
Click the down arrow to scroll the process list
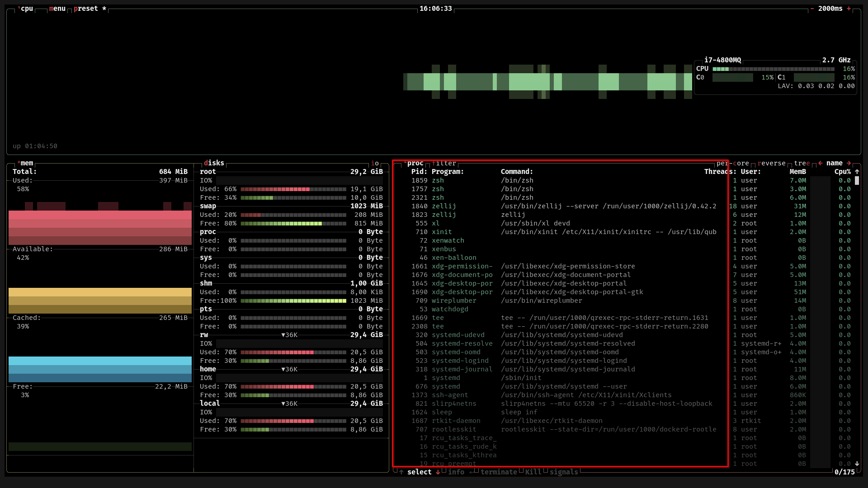pyautogui.click(x=857, y=464)
